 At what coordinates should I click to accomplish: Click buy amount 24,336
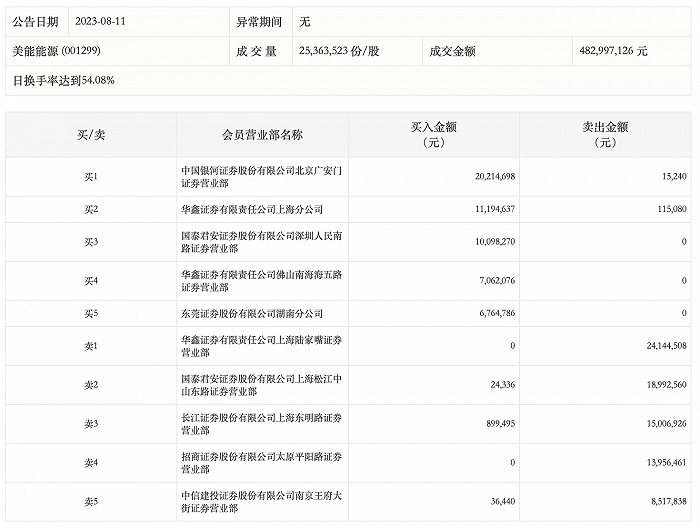(503, 385)
